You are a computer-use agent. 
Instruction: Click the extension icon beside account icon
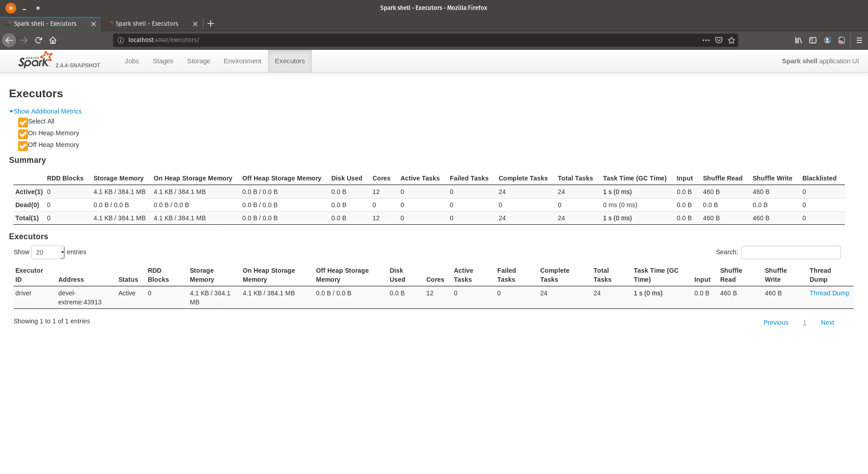click(x=841, y=40)
